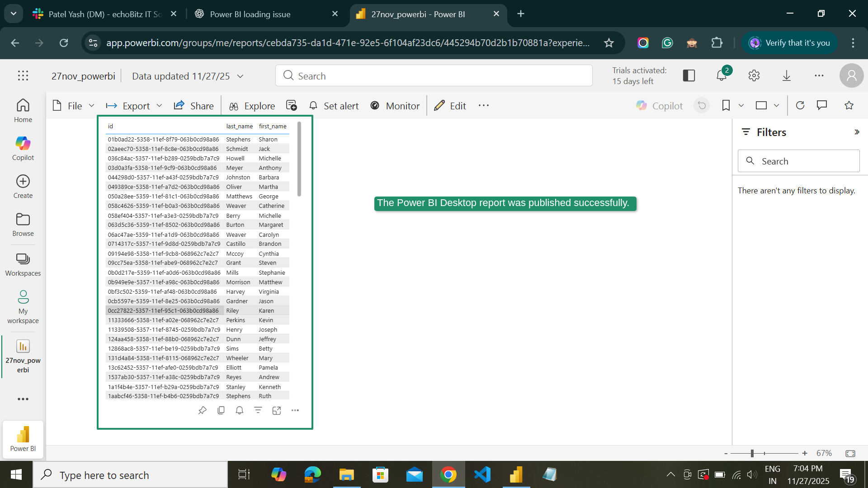This screenshot has width=868, height=488.
Task: Open the Data updated 11/27/25 dropdown
Action: 240,76
